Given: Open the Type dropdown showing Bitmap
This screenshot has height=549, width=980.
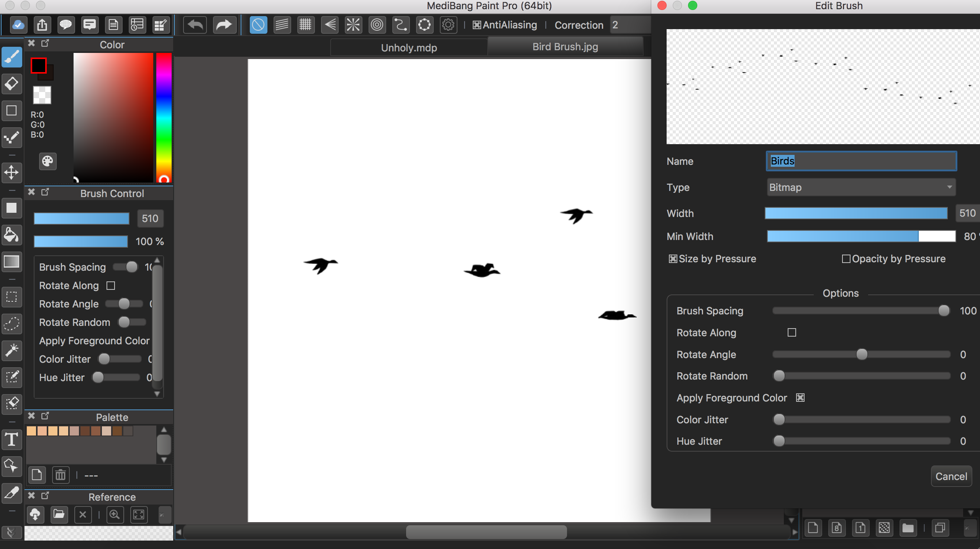Looking at the screenshot, I should click(x=861, y=187).
